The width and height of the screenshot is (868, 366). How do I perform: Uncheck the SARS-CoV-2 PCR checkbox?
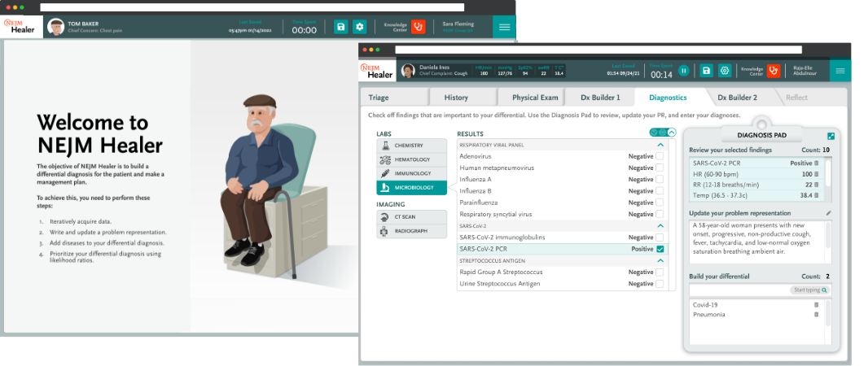point(660,250)
